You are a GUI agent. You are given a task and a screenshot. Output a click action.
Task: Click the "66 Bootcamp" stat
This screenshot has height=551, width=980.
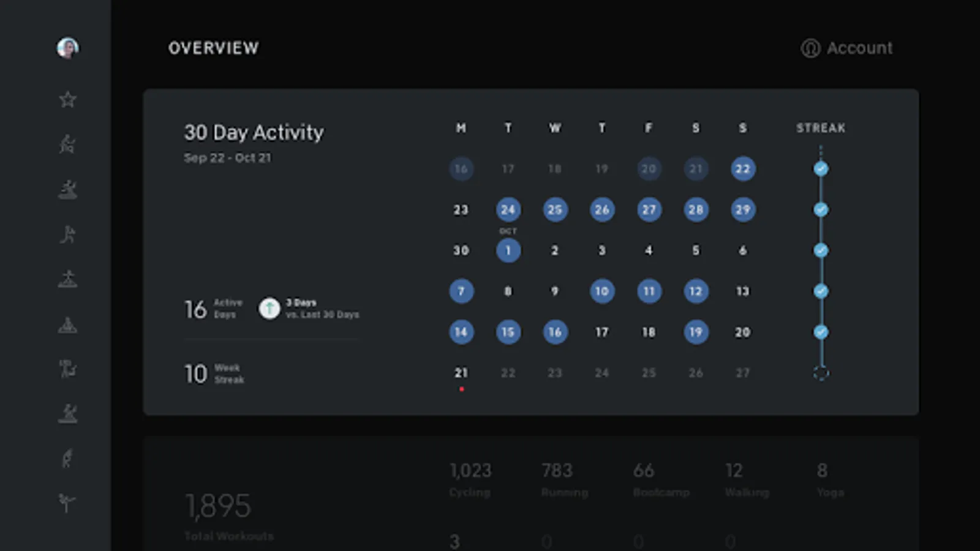pyautogui.click(x=661, y=481)
